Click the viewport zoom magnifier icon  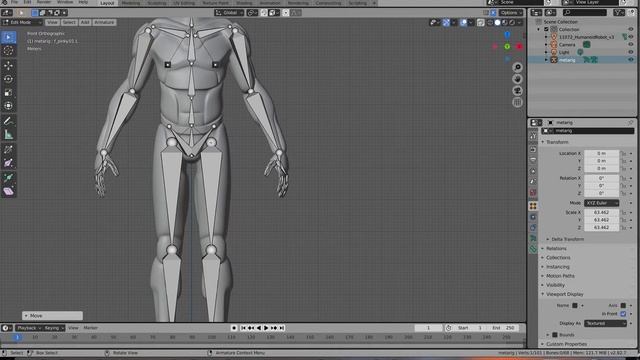(x=518, y=67)
